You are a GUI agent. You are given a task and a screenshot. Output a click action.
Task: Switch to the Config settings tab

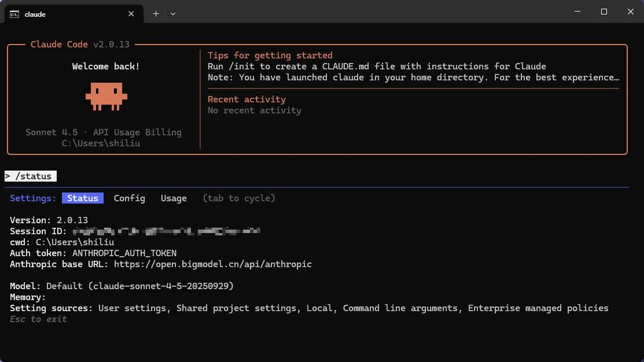(129, 198)
